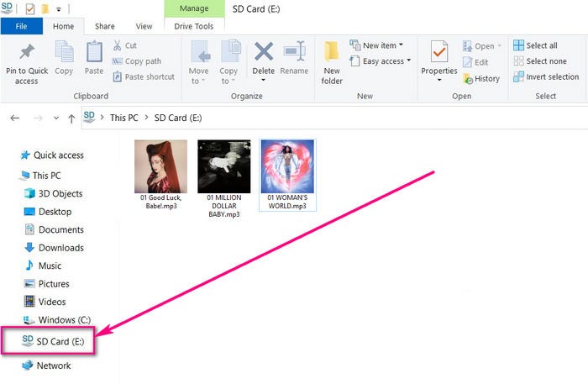Open the Easy access dropdown
The height and width of the screenshot is (384, 588).
coord(381,61)
